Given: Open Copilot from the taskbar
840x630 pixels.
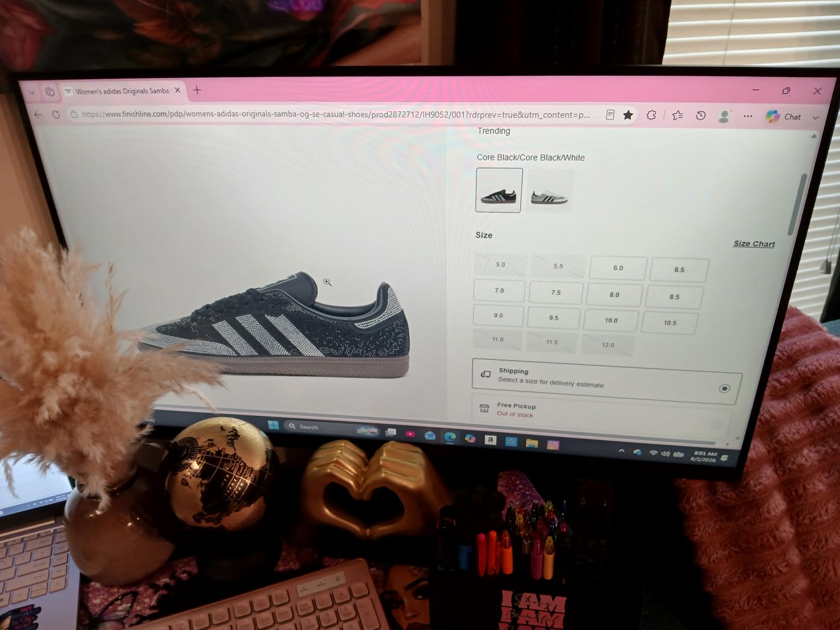Looking at the screenshot, I should [470, 439].
